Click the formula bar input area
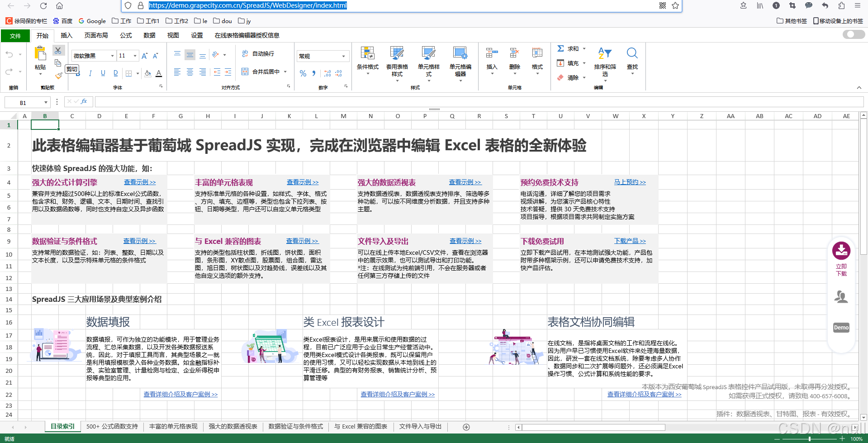Viewport: 868px width, 443px height. (271, 102)
